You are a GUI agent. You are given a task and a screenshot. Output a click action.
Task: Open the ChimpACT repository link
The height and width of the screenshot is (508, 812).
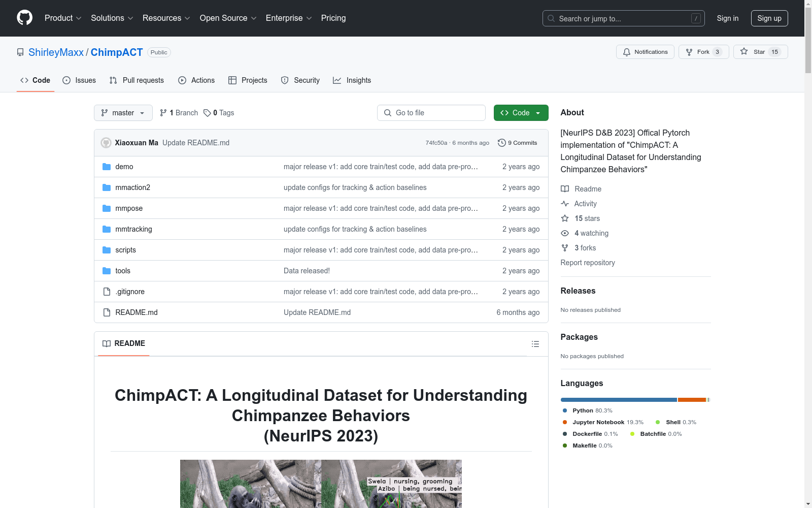coord(117,52)
